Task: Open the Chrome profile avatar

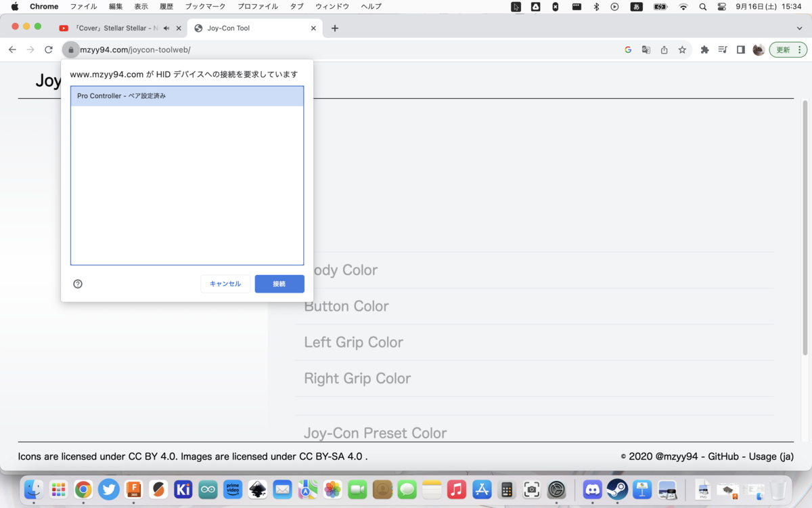Action: pos(759,50)
